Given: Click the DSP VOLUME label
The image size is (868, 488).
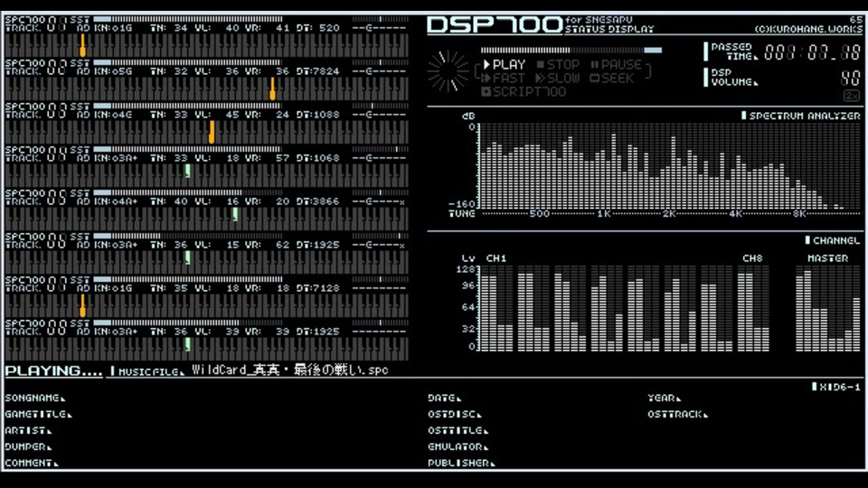Looking at the screenshot, I should click(734, 78).
